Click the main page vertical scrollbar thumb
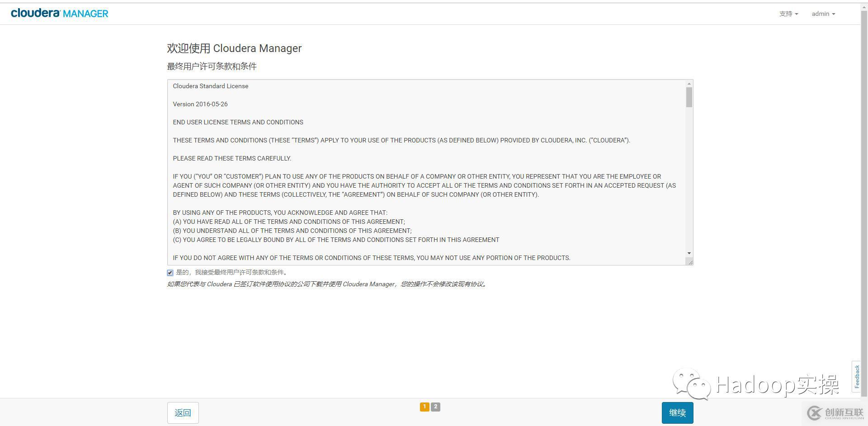Image resolution: width=868 pixels, height=426 pixels. coord(864,181)
